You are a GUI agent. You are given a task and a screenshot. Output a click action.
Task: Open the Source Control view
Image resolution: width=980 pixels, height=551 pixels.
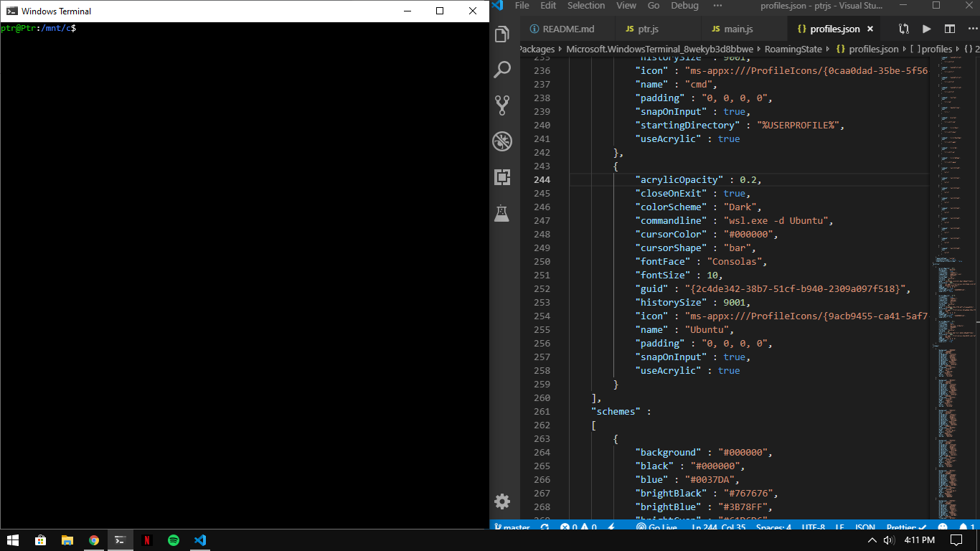502,105
